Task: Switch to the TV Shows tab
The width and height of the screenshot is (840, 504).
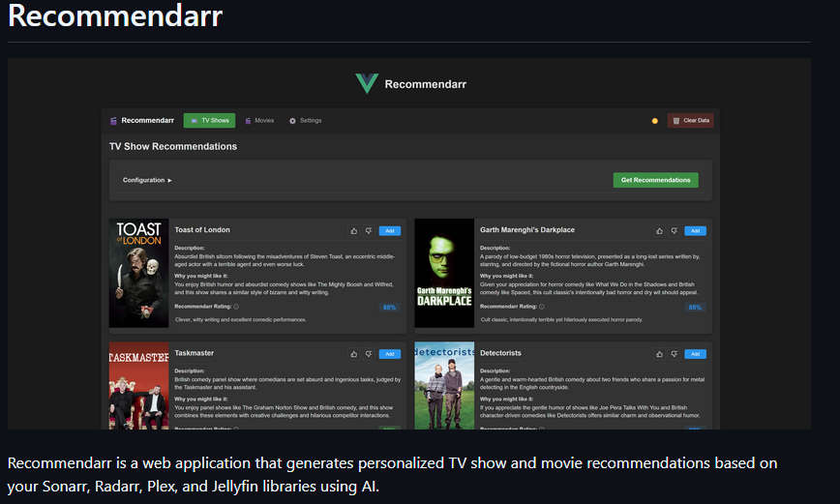Action: tap(209, 121)
